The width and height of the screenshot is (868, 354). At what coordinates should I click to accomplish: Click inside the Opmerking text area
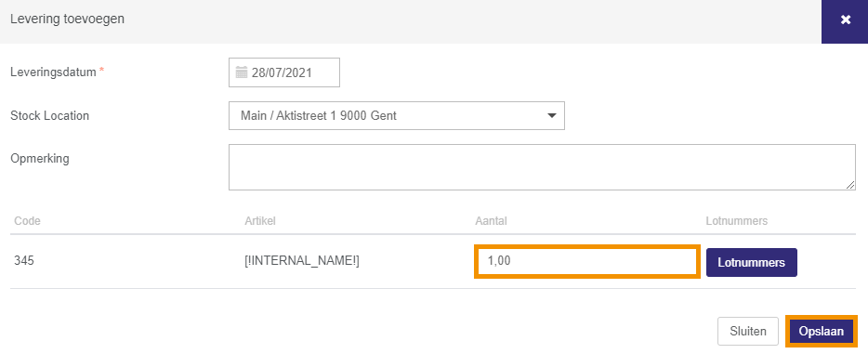(542, 167)
